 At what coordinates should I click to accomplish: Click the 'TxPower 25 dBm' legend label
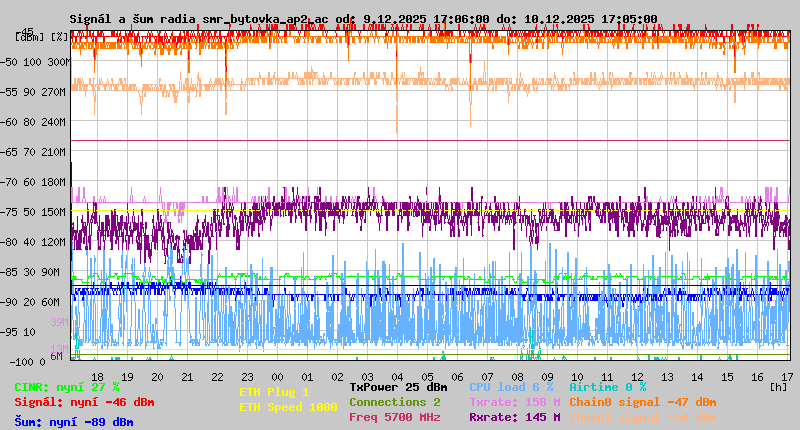398,387
